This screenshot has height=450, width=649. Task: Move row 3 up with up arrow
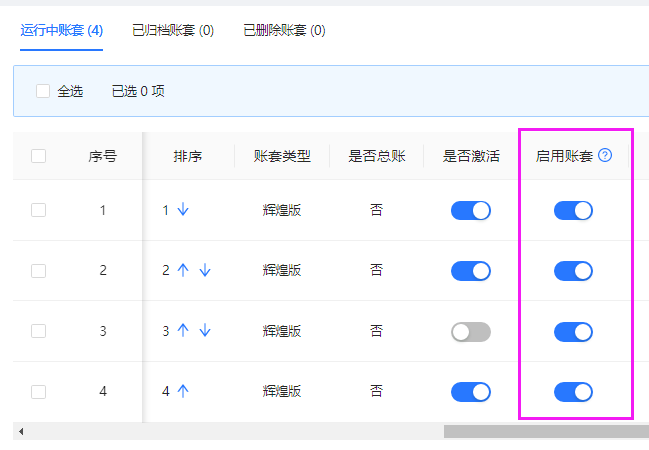pos(183,331)
